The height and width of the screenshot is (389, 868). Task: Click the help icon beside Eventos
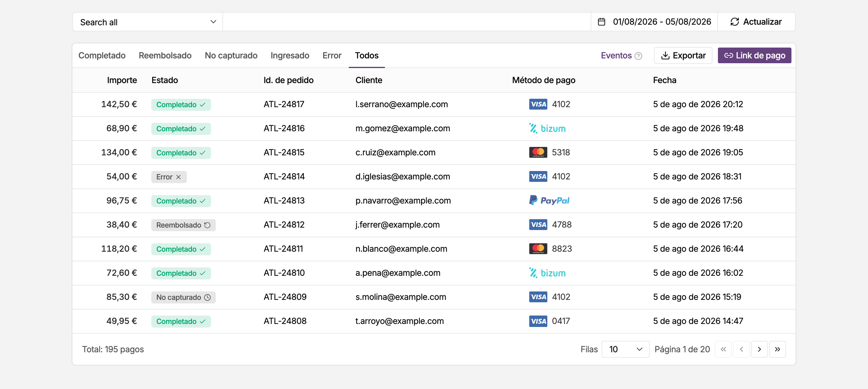(638, 56)
